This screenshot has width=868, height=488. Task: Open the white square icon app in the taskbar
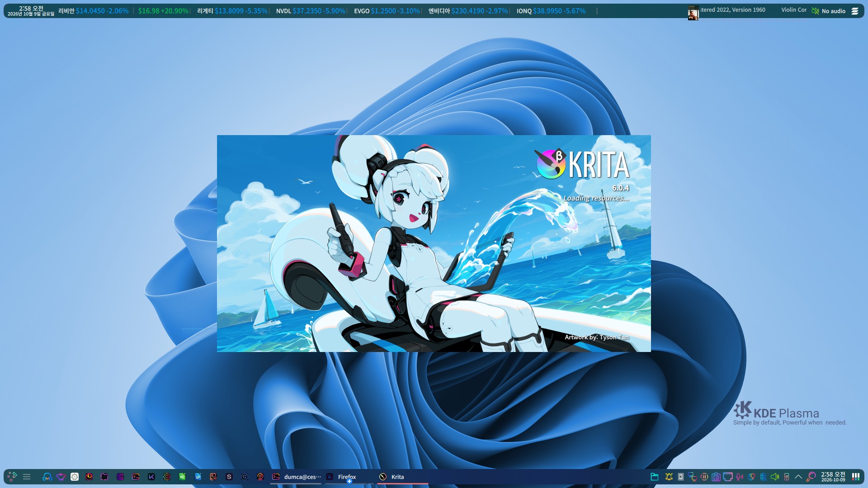(75, 477)
